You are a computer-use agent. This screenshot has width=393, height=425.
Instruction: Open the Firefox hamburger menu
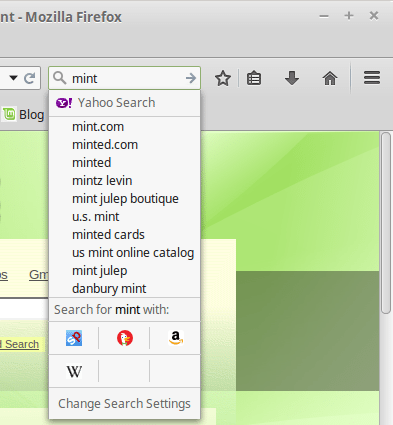[372, 78]
